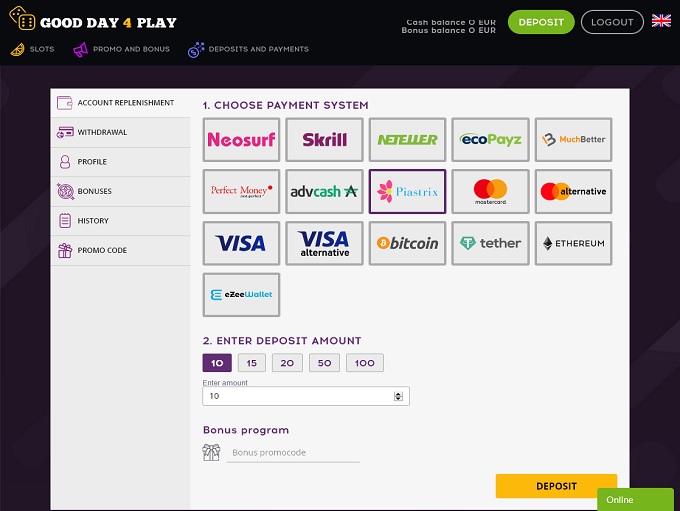The height and width of the screenshot is (511, 680).
Task: Select the 10 preset amount
Action: click(x=217, y=363)
